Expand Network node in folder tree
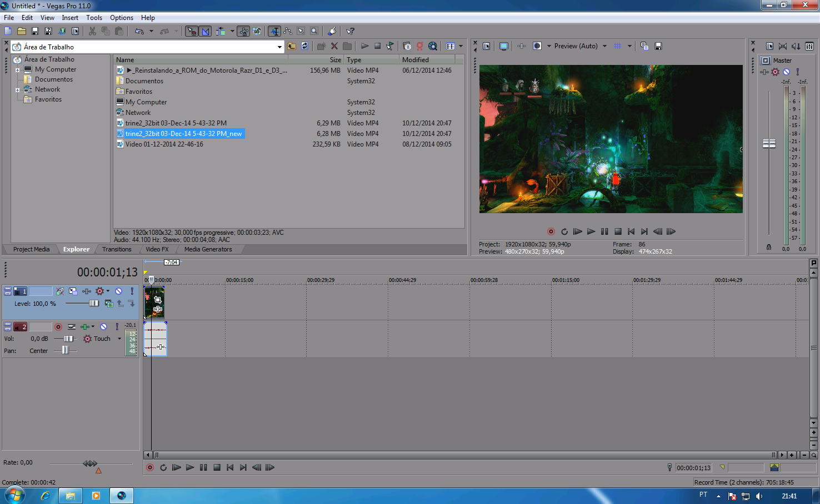820x504 pixels. tap(18, 90)
